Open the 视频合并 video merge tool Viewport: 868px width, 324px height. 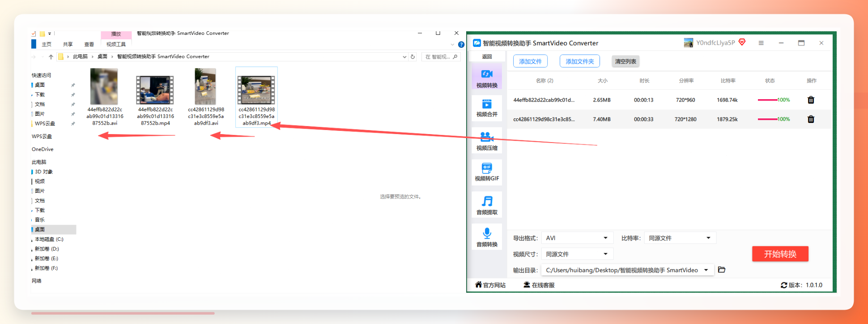(487, 107)
